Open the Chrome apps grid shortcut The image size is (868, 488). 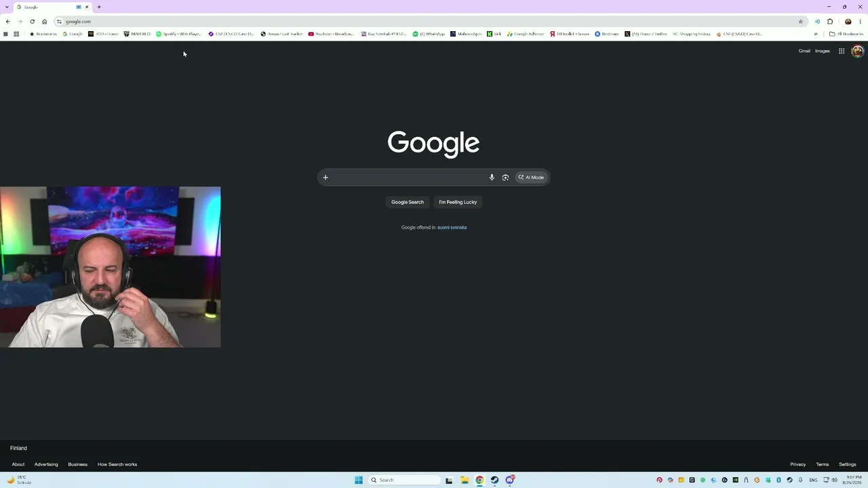pos(16,34)
